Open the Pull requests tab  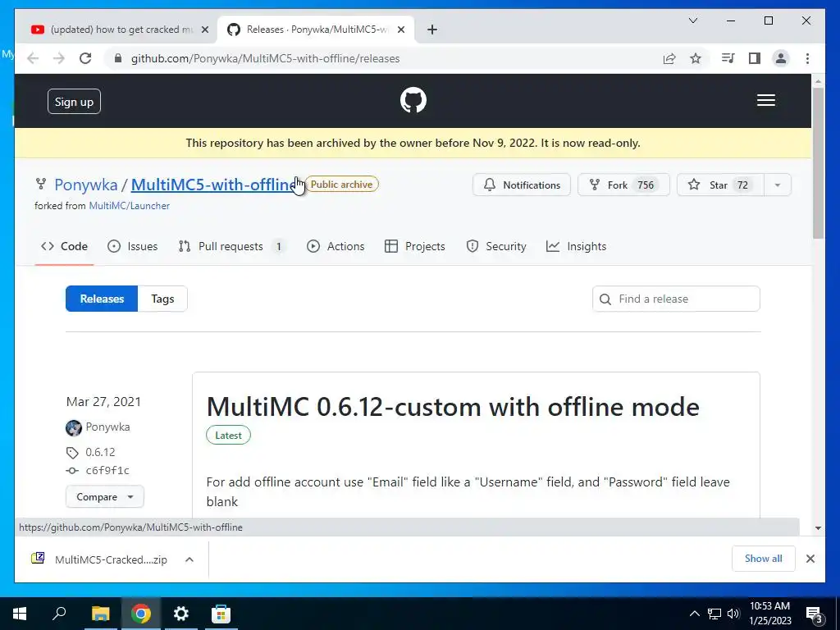pyautogui.click(x=231, y=246)
